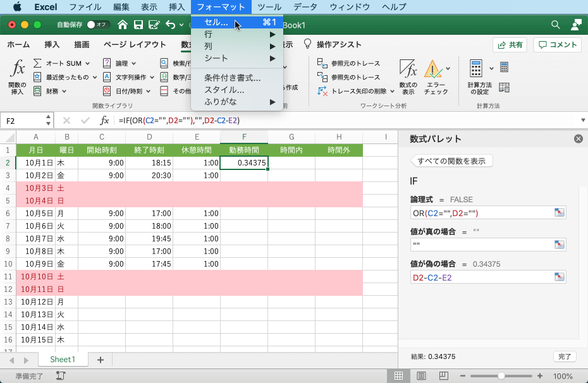
Task: Click the Calculate Now calculator icon
Action: pyautogui.click(x=505, y=67)
